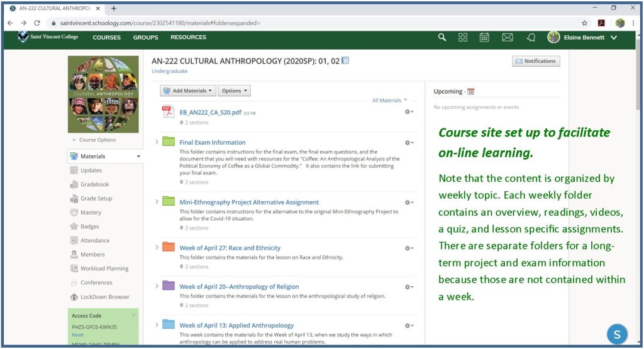644x349 pixels.
Task: Open gear menu for EB_AN222_CA_S20.pdf
Action: tap(409, 112)
